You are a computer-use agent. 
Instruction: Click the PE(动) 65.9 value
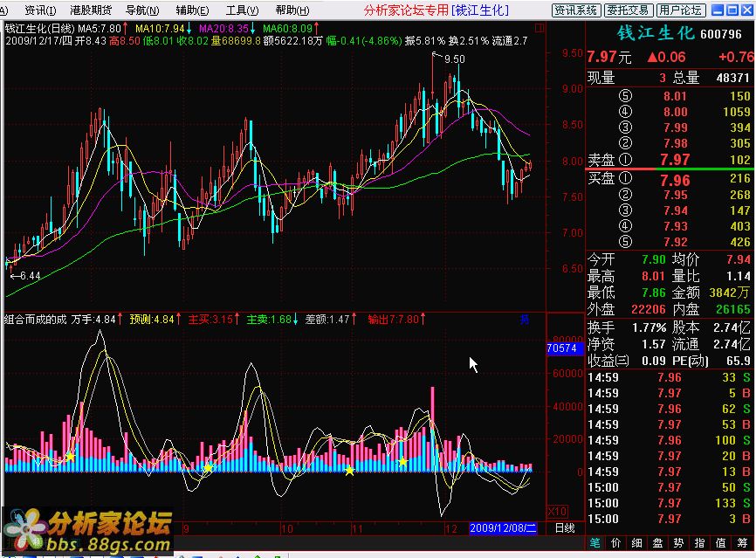[739, 361]
